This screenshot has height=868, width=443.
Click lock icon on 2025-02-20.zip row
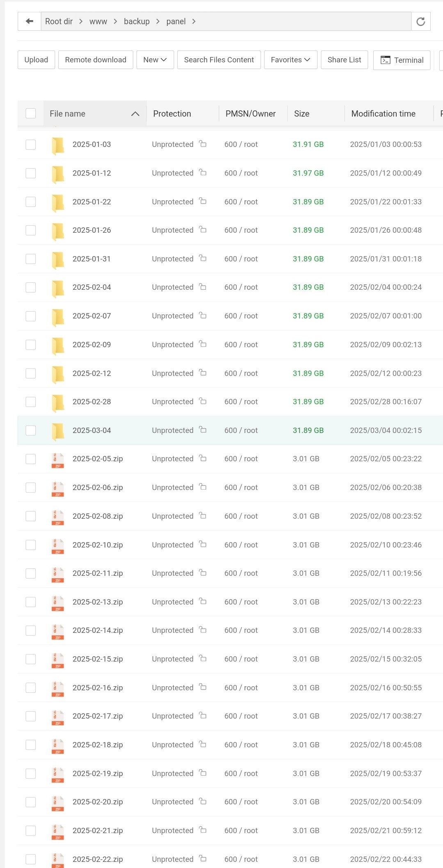203,801
